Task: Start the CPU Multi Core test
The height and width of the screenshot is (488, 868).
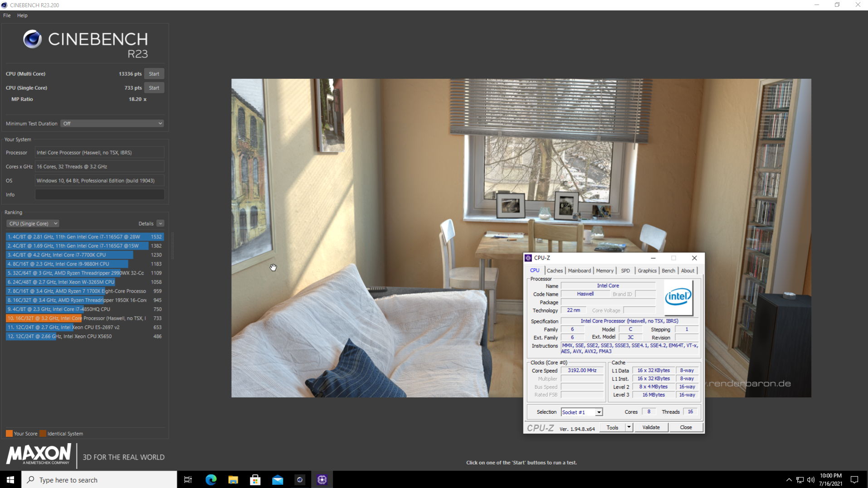Action: pos(154,74)
